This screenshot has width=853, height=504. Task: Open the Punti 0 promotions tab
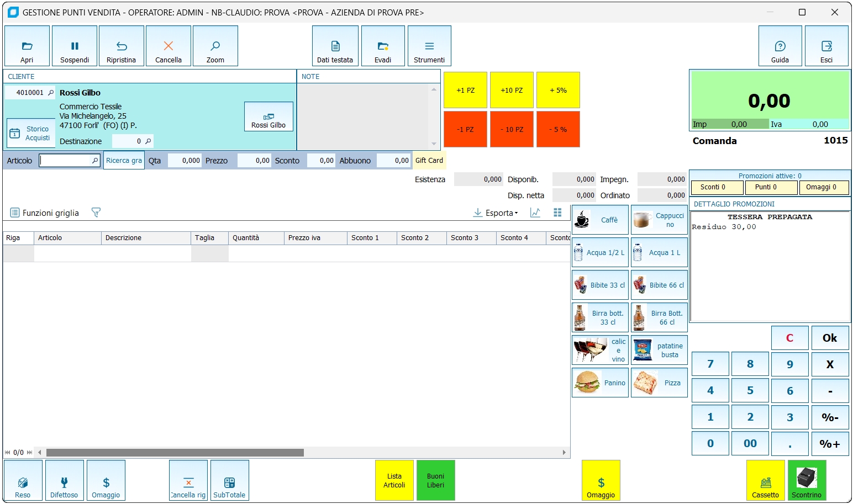[x=771, y=188]
